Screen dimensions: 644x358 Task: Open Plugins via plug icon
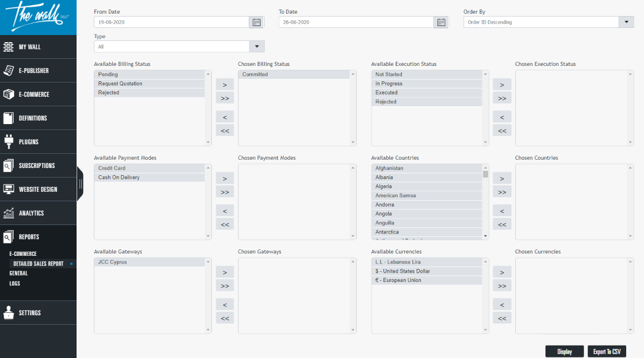point(8,142)
